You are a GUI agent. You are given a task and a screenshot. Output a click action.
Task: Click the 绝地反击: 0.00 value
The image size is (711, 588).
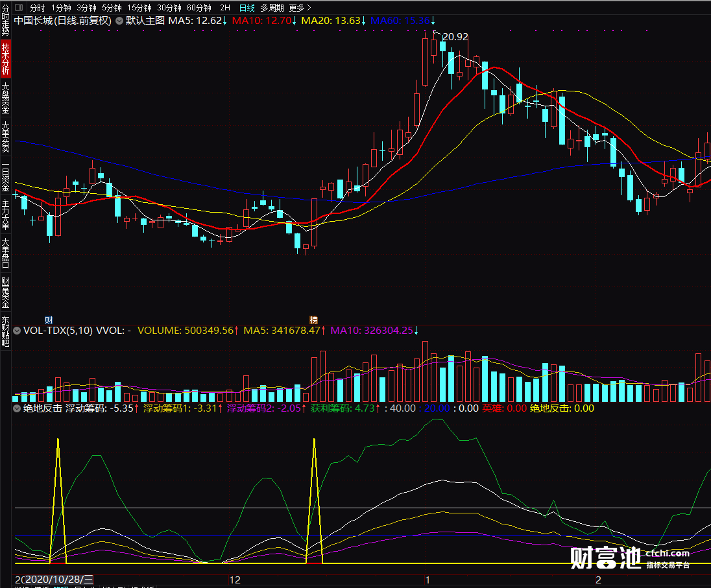[x=562, y=408]
